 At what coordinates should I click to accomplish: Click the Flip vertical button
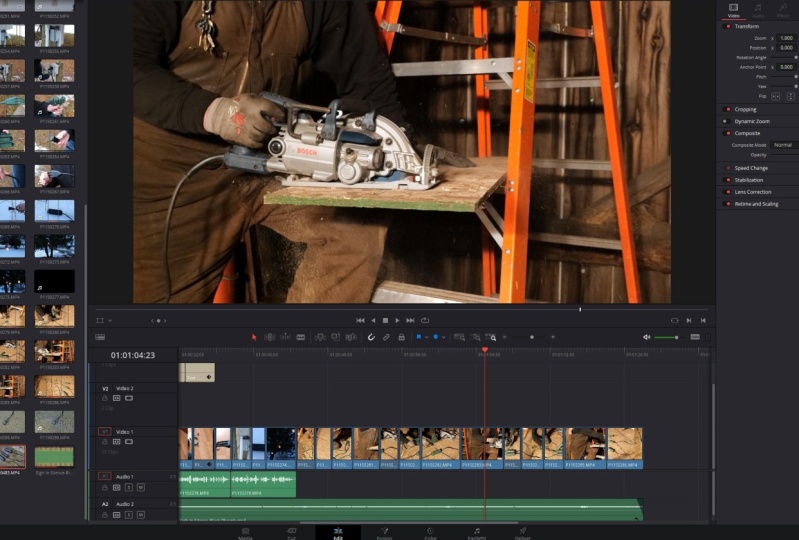click(790, 96)
